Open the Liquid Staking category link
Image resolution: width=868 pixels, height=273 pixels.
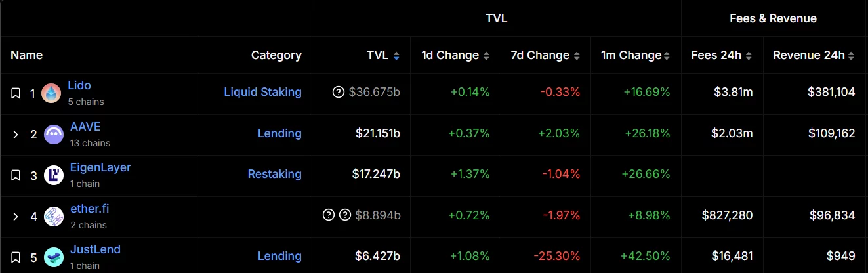pyautogui.click(x=262, y=92)
